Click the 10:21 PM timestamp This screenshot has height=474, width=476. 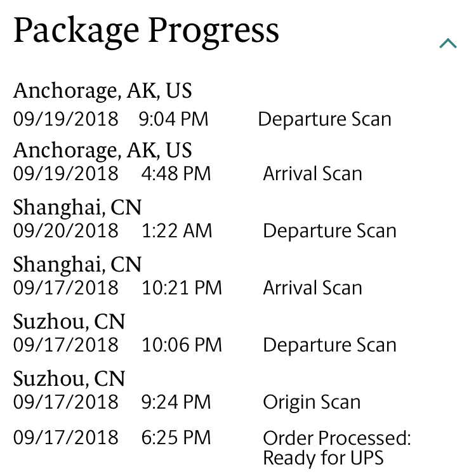182,287
